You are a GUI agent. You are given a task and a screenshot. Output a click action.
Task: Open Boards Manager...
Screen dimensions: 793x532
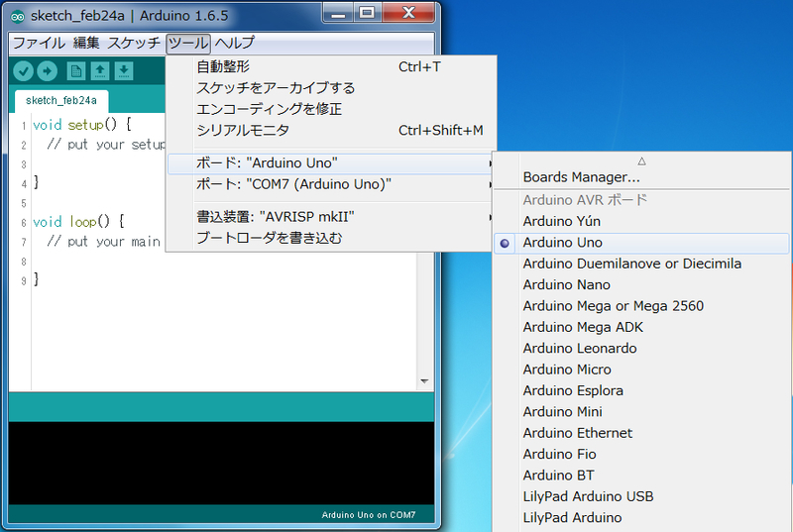641,177
